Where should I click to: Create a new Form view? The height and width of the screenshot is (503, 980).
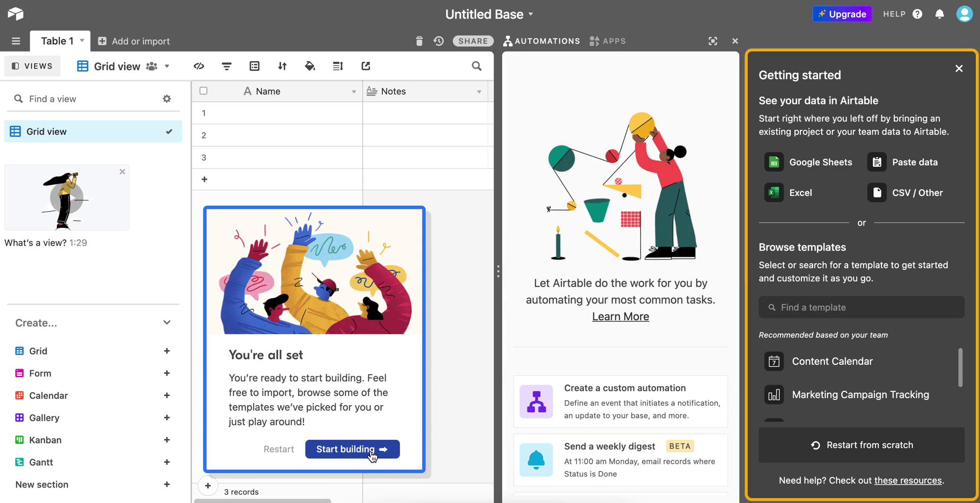[x=167, y=373]
